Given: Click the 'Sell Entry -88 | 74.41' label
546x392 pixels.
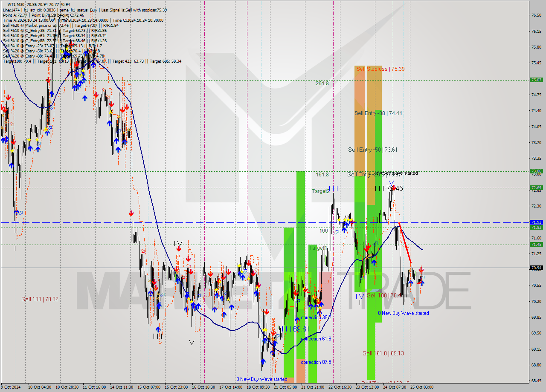Looking at the screenshot, I should point(378,113).
